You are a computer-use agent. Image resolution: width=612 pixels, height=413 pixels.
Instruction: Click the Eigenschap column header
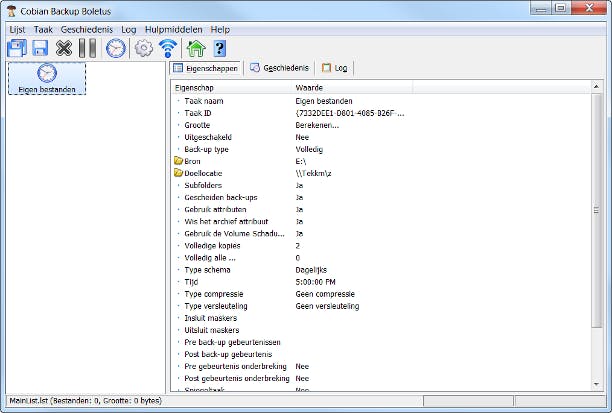pos(232,88)
